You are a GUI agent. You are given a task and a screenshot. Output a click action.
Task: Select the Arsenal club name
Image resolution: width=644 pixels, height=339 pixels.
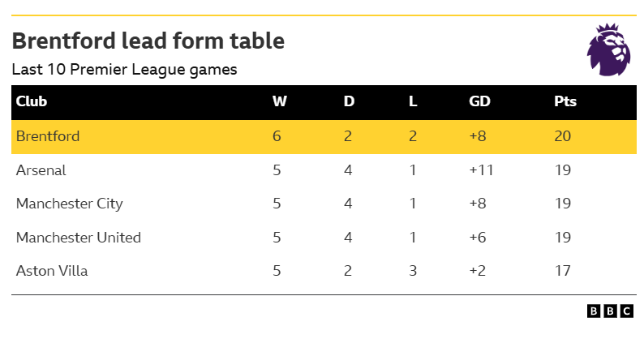(x=41, y=170)
